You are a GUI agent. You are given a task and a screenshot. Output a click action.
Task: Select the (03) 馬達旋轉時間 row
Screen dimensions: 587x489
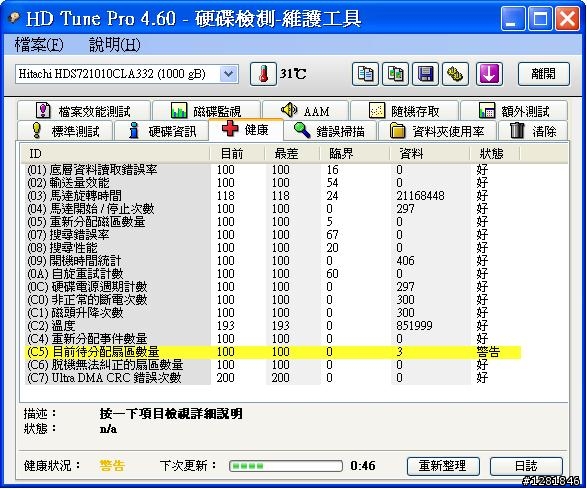(x=273, y=196)
